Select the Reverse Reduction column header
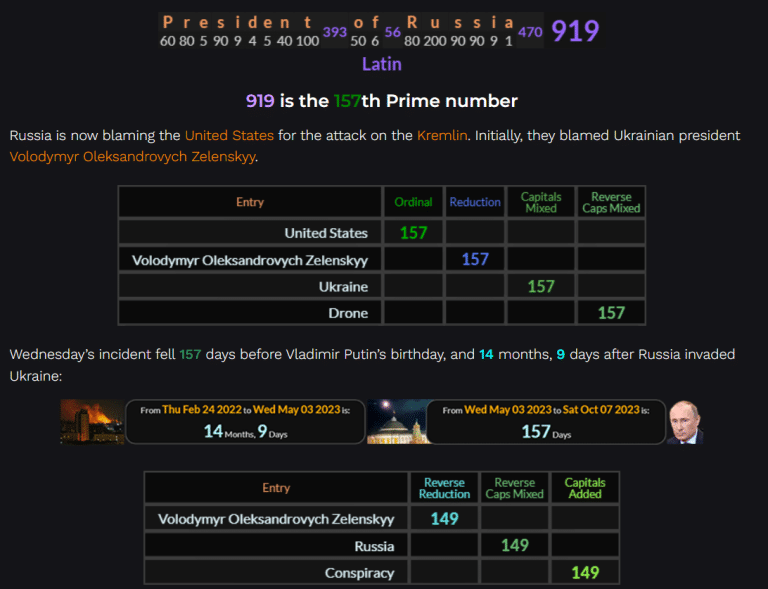This screenshot has width=768, height=589. tap(445, 488)
